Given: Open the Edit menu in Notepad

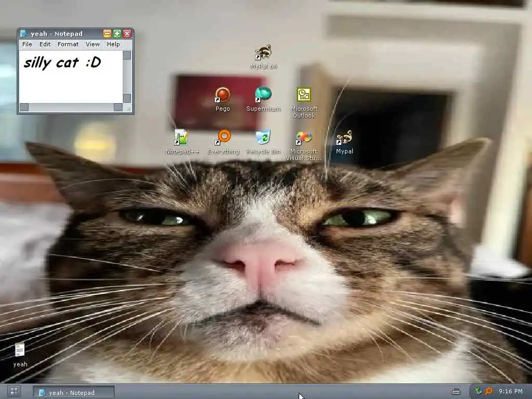Looking at the screenshot, I should coord(45,44).
